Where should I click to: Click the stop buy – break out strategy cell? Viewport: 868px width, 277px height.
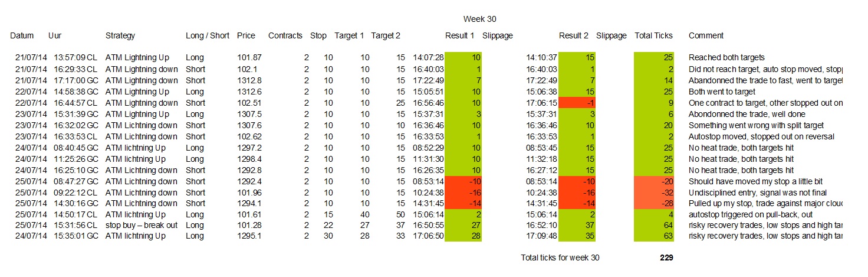pos(142,226)
